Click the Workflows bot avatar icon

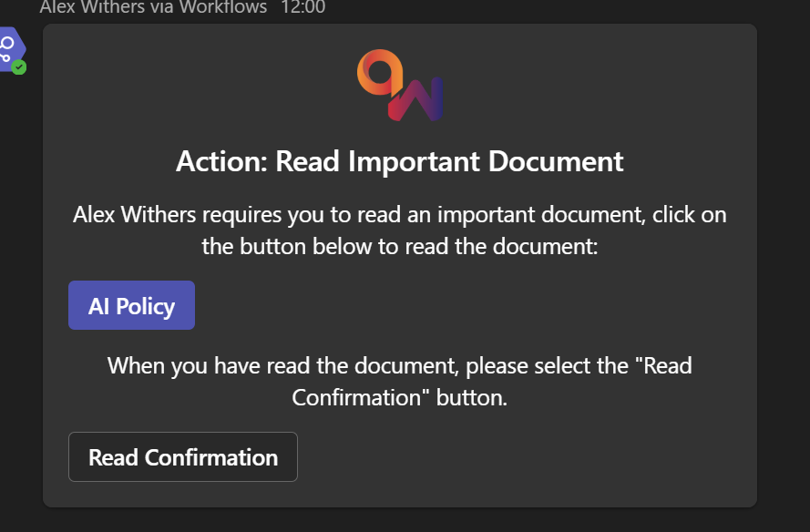point(10,47)
